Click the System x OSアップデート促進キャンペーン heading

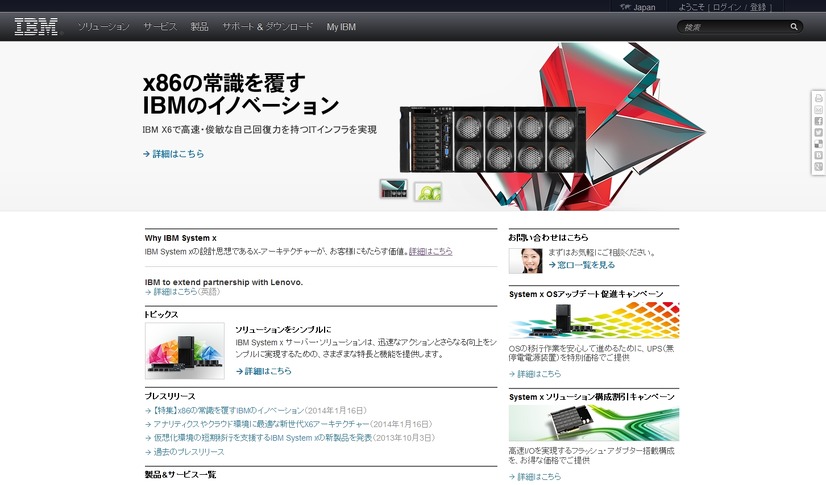point(586,294)
